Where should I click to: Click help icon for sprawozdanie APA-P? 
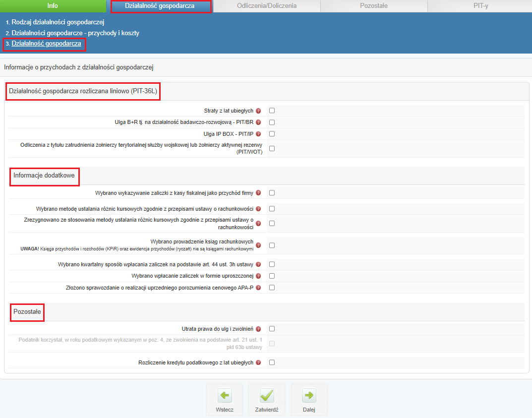(258, 288)
